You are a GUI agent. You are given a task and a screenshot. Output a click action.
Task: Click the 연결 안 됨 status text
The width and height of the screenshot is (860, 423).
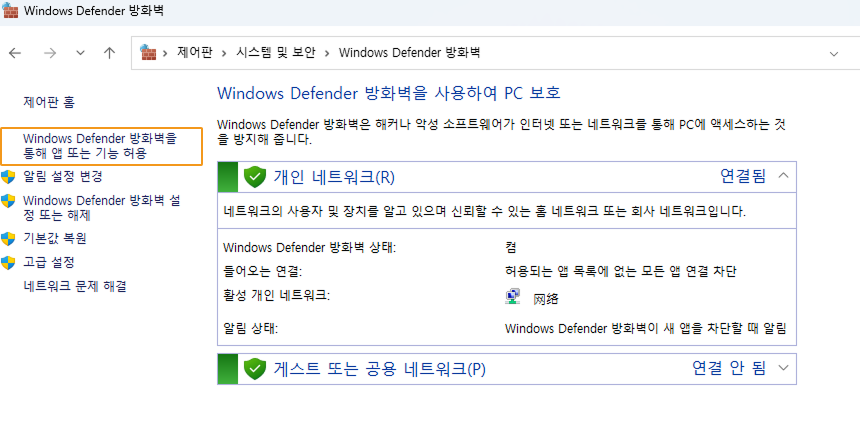click(x=728, y=368)
